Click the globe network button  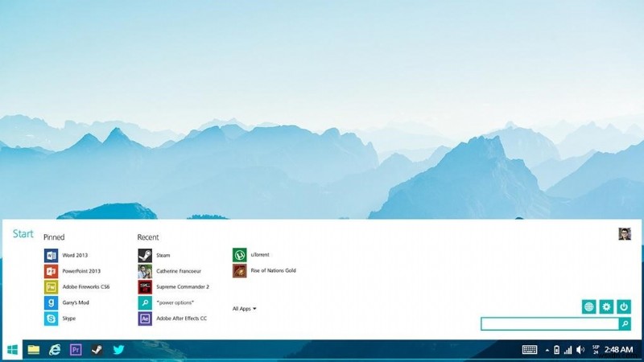click(589, 306)
